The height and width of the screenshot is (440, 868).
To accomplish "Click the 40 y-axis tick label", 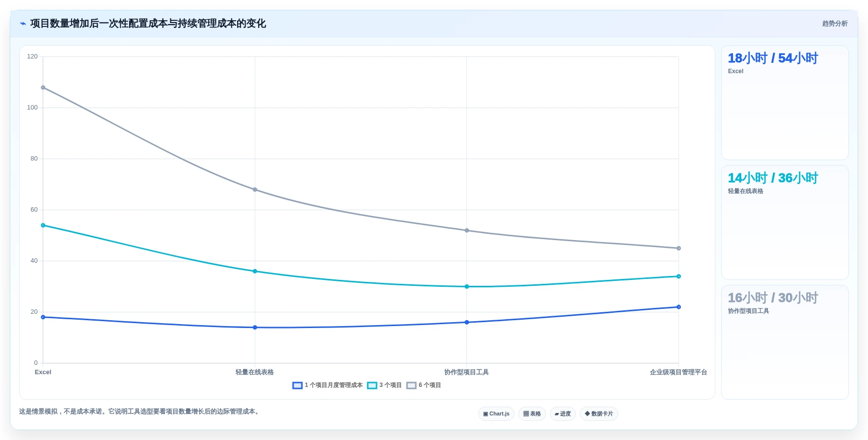I will [x=34, y=261].
